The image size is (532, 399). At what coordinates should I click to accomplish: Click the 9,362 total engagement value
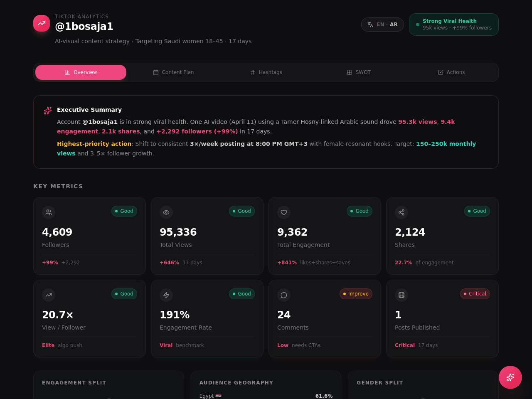292,232
